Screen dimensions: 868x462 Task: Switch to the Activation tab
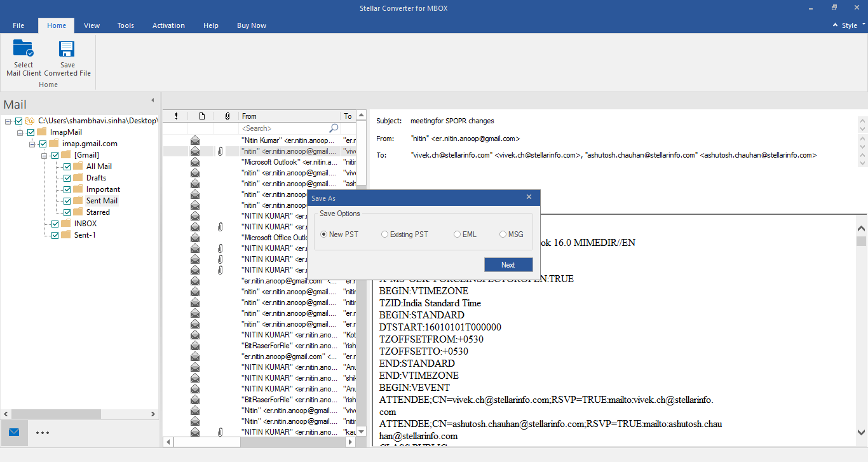tap(168, 25)
